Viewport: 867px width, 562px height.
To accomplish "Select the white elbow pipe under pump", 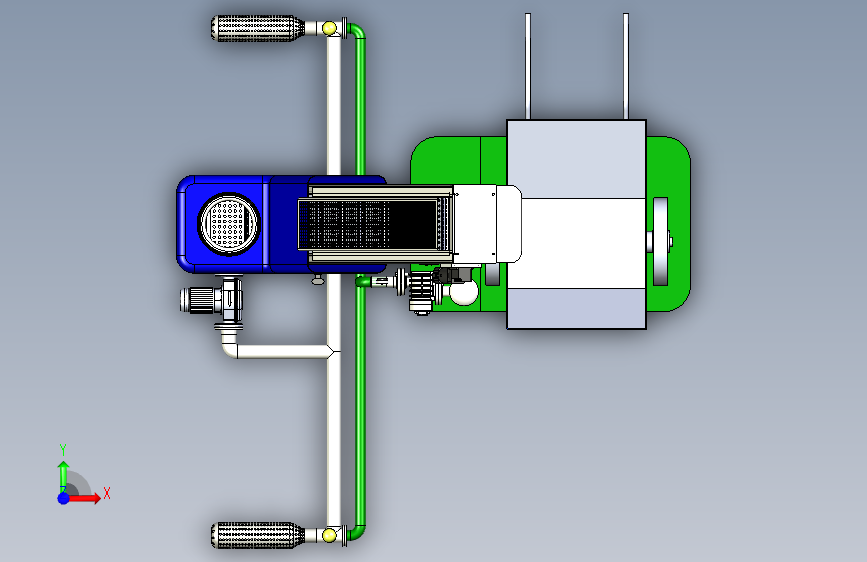I will [x=229, y=346].
